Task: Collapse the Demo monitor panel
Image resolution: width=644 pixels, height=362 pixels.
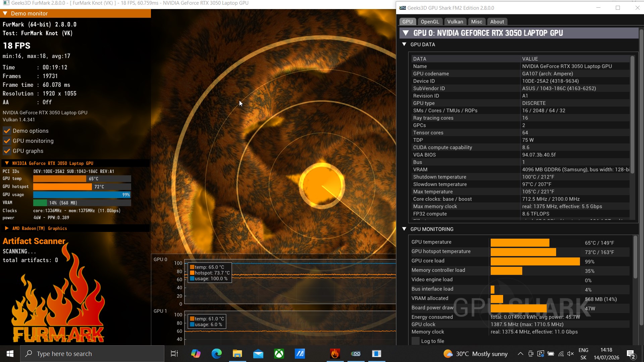Action: coord(5,13)
